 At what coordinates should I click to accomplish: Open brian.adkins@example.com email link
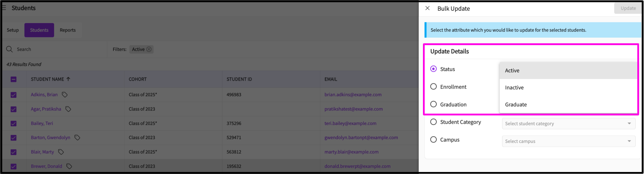tap(353, 95)
